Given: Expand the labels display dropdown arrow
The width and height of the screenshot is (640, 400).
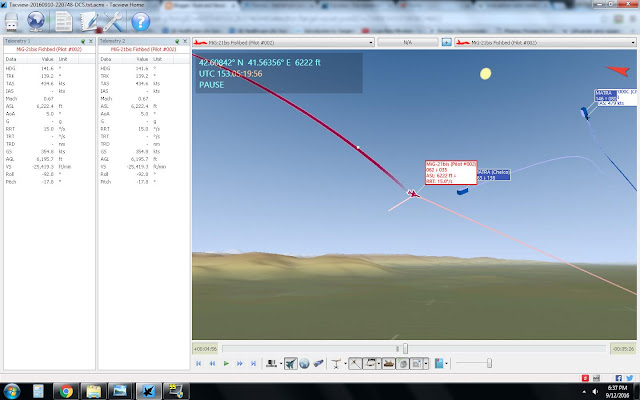Looking at the screenshot, I should [x=426, y=364].
